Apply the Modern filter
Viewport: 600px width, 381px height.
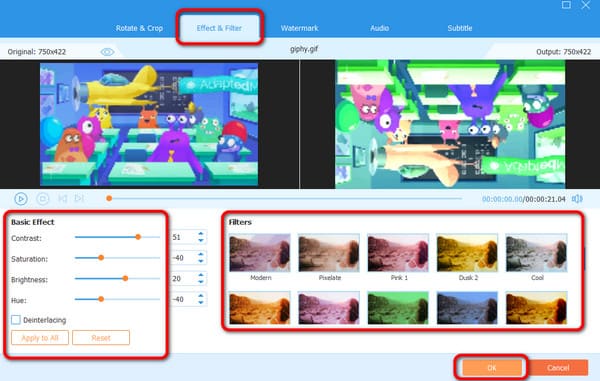pyautogui.click(x=260, y=253)
